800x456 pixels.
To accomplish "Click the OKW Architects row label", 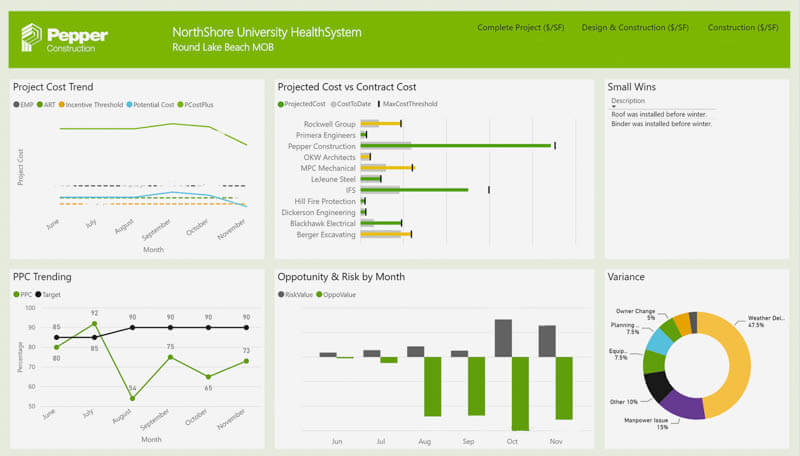I will 330,158.
